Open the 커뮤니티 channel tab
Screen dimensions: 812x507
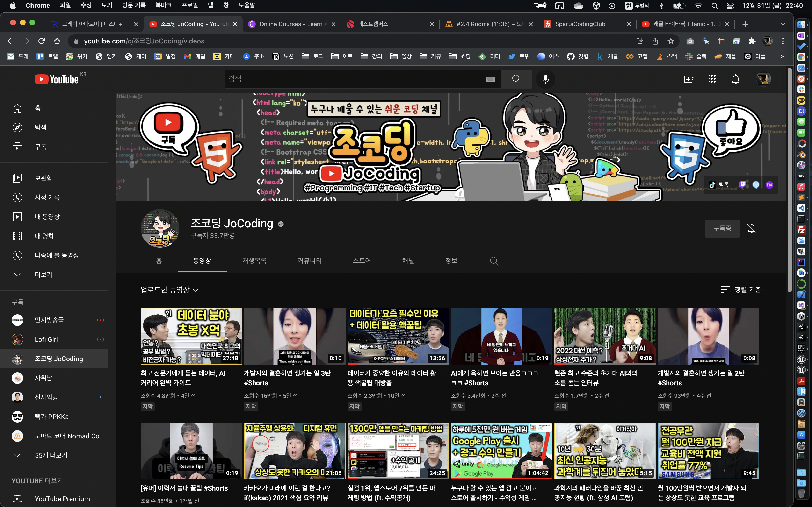[309, 261]
